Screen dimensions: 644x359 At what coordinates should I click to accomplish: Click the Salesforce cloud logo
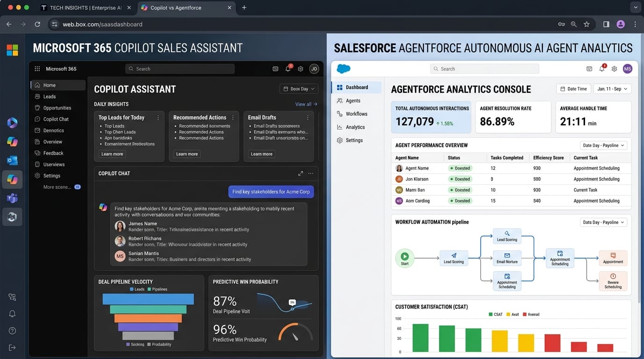click(344, 69)
